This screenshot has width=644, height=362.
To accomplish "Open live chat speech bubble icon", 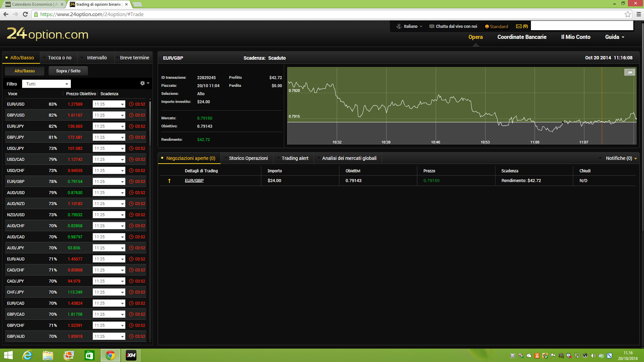I will coord(432,27).
